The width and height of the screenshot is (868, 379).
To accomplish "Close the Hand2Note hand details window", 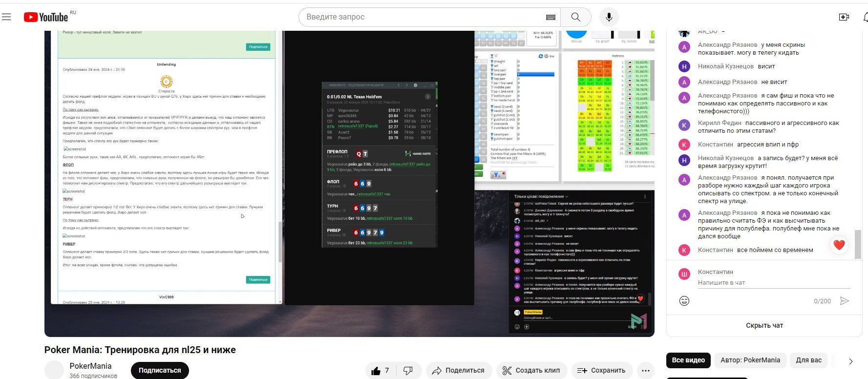I will point(432,85).
